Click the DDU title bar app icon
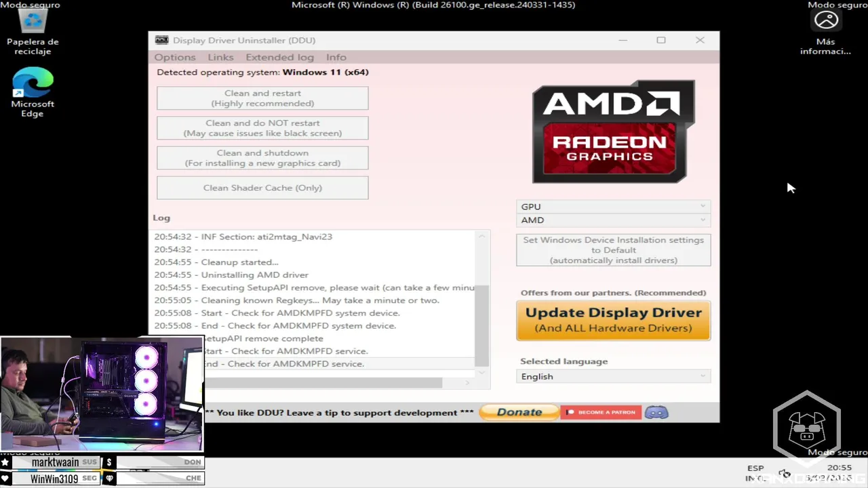This screenshot has height=488, width=868. pos(161,40)
